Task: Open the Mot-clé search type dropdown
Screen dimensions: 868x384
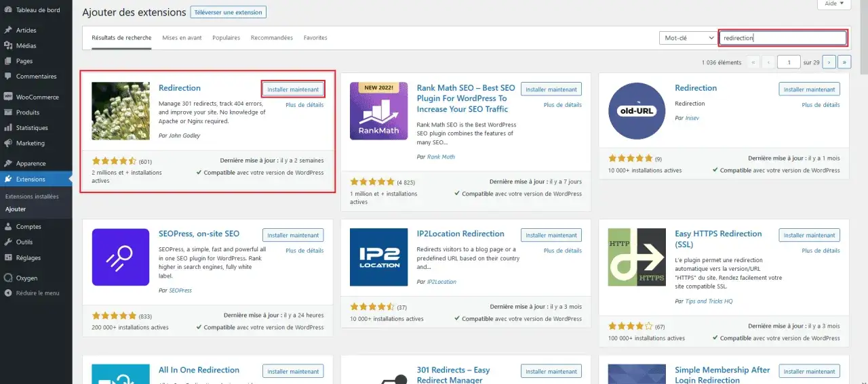Action: 687,38
